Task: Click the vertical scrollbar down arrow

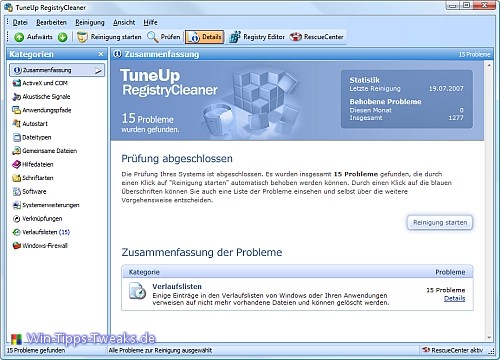Action: (x=489, y=337)
